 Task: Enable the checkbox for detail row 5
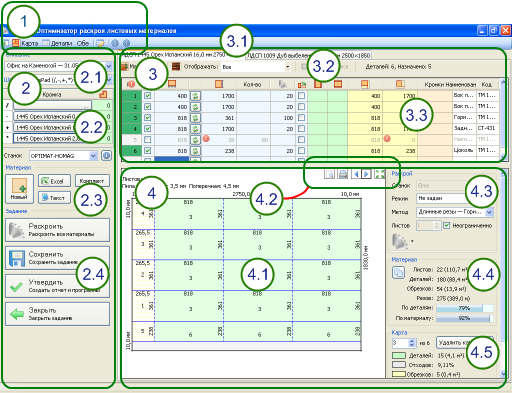pyautogui.click(x=147, y=140)
